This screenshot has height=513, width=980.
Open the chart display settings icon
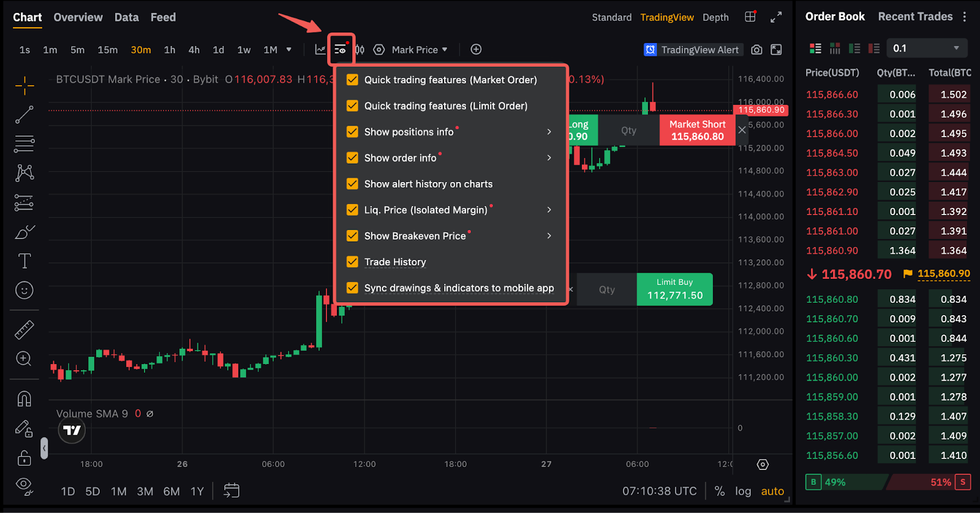point(341,50)
